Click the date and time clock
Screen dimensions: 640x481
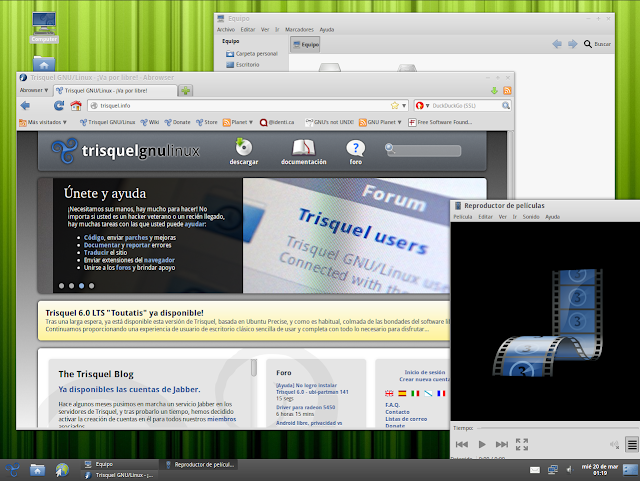pos(600,470)
